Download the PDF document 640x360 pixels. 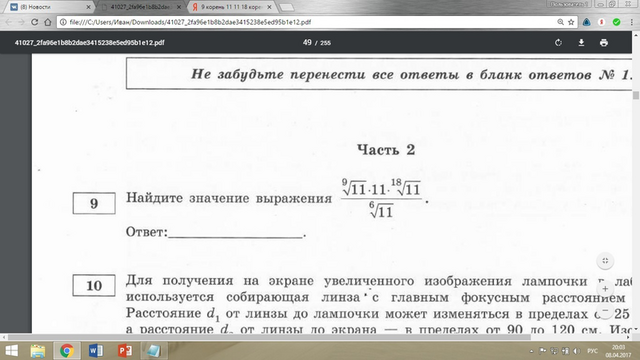(x=581, y=42)
